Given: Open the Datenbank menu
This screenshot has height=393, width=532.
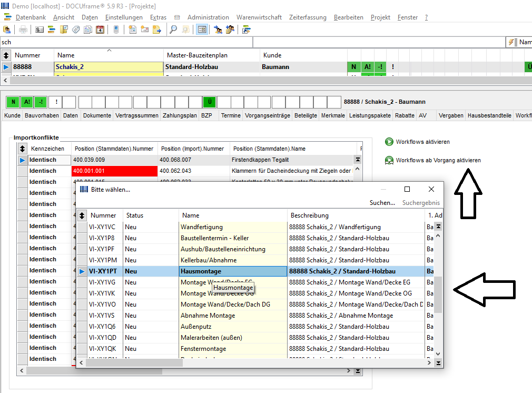Looking at the screenshot, I should [31, 17].
